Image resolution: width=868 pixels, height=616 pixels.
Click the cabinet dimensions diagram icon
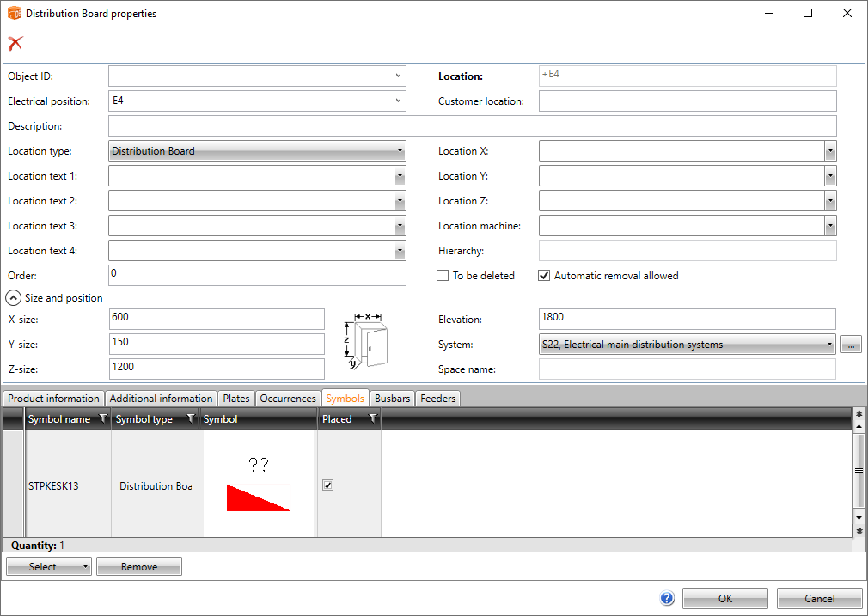point(365,339)
